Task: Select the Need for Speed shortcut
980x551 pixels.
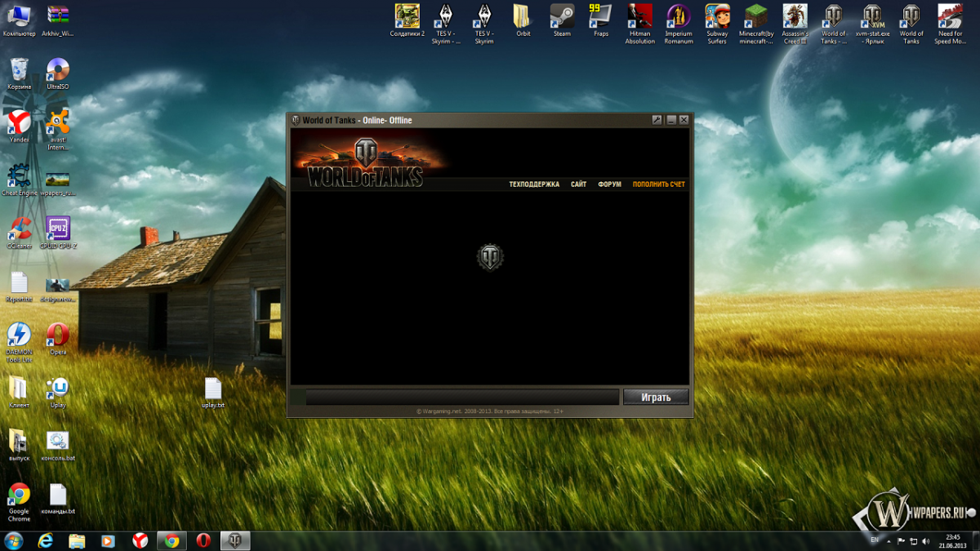Action: 950,24
